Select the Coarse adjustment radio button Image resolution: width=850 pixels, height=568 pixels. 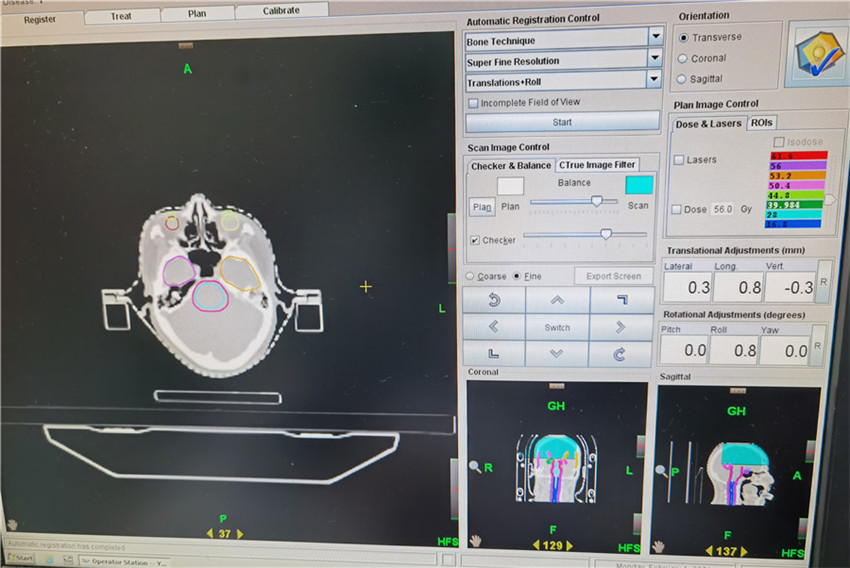[x=470, y=276]
